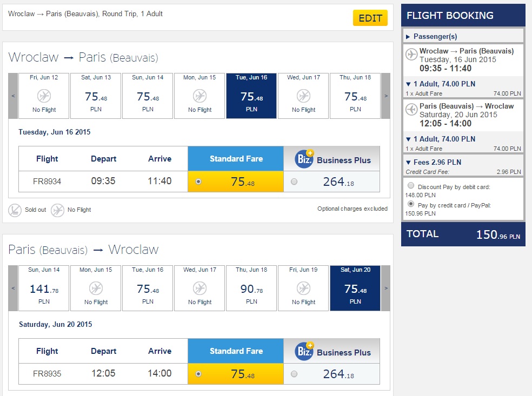Choose Discount Pay by debit card option
The height and width of the screenshot is (396, 532).
tap(411, 185)
